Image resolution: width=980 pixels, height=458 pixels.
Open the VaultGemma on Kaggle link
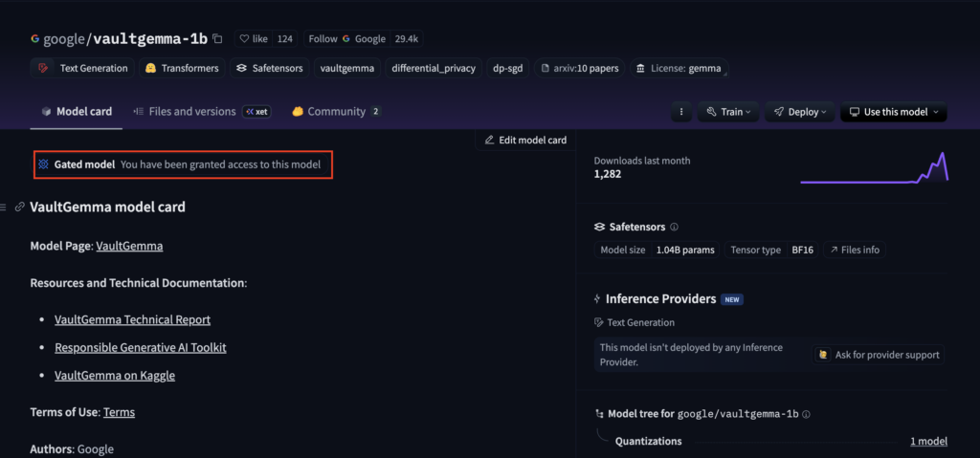tap(115, 376)
